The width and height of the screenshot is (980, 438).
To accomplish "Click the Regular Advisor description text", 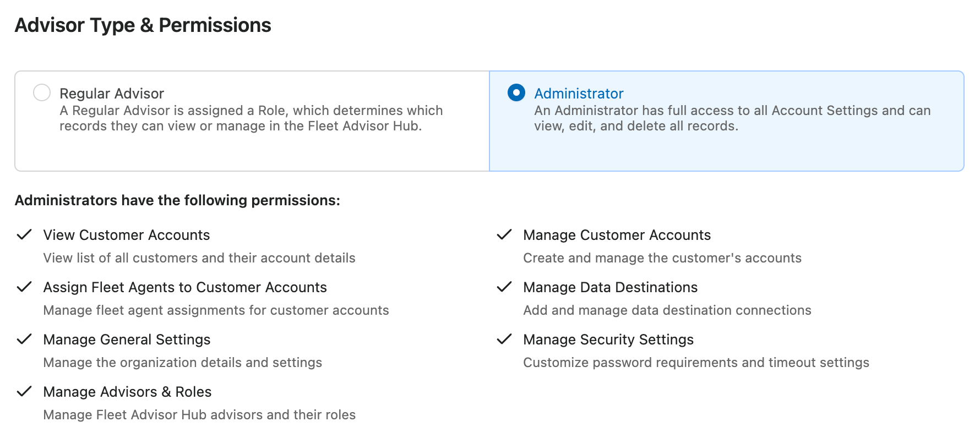I will [x=251, y=118].
